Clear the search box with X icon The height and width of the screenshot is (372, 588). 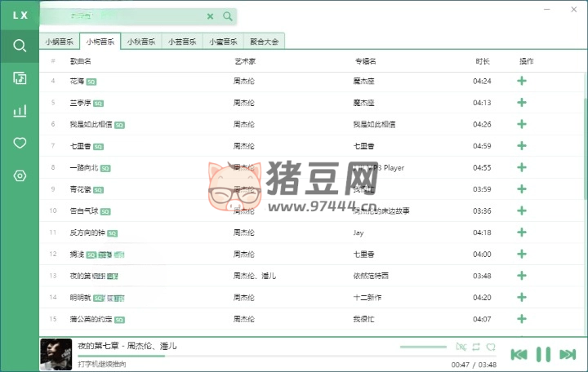210,16
